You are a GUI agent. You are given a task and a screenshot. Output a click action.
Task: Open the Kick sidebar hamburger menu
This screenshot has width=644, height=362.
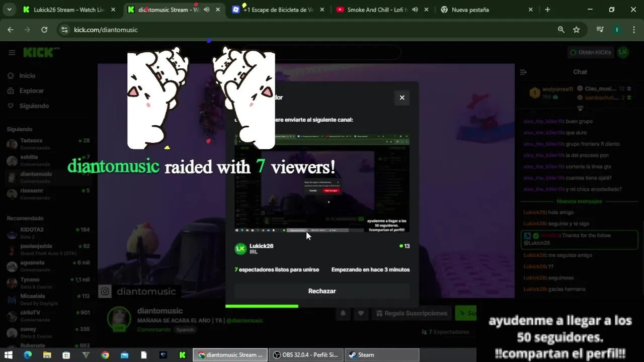pyautogui.click(x=12, y=52)
